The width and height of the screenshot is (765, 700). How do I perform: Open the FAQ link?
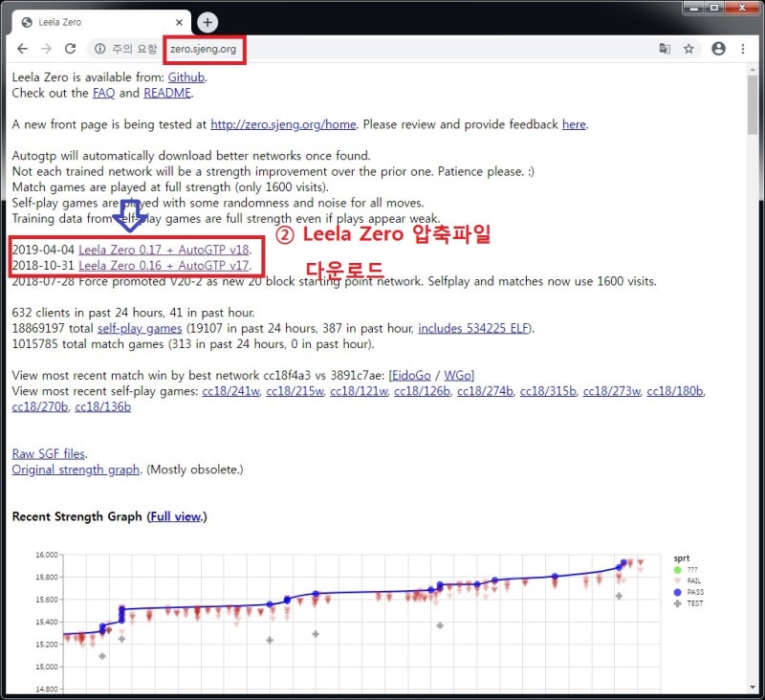(x=105, y=93)
